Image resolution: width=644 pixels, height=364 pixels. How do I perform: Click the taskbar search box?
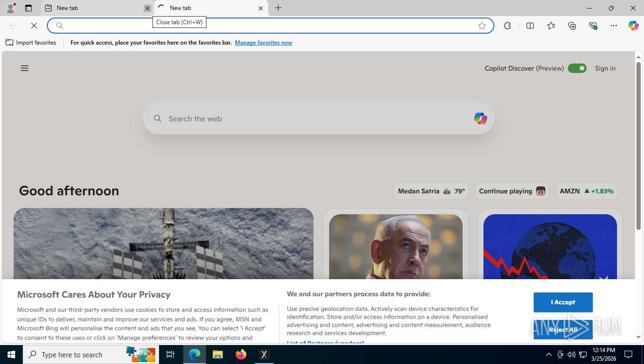(x=91, y=355)
